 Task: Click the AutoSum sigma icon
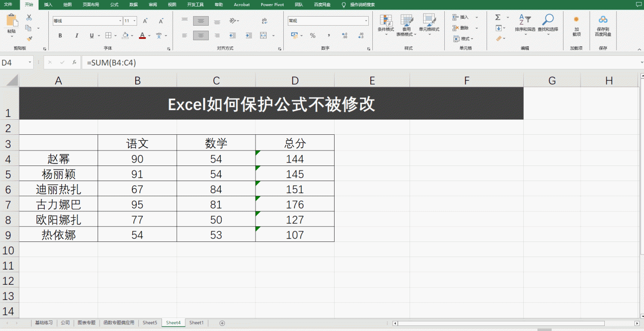point(498,17)
